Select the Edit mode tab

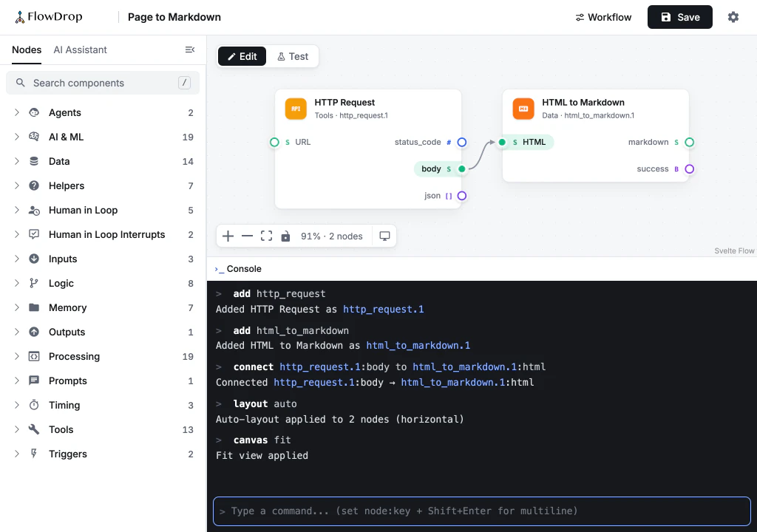[x=242, y=56]
